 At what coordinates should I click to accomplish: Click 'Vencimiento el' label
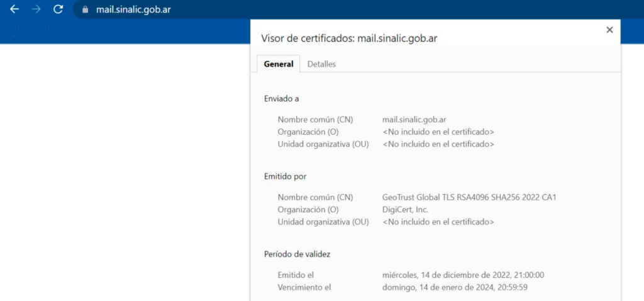tap(304, 287)
